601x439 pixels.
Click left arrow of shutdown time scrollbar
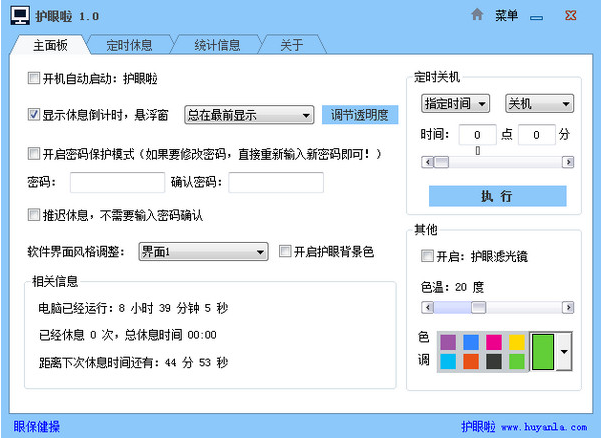[428, 161]
